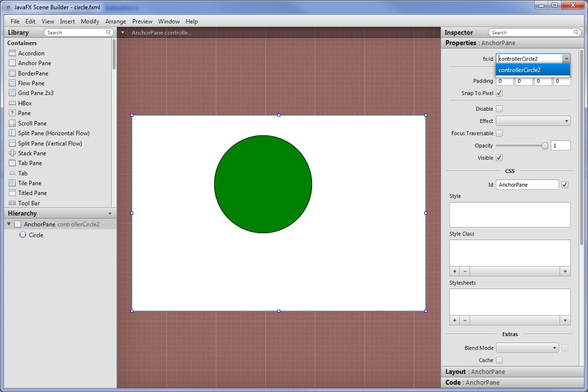Enable the Disable checkbox
The height and width of the screenshot is (392, 588).
point(499,109)
